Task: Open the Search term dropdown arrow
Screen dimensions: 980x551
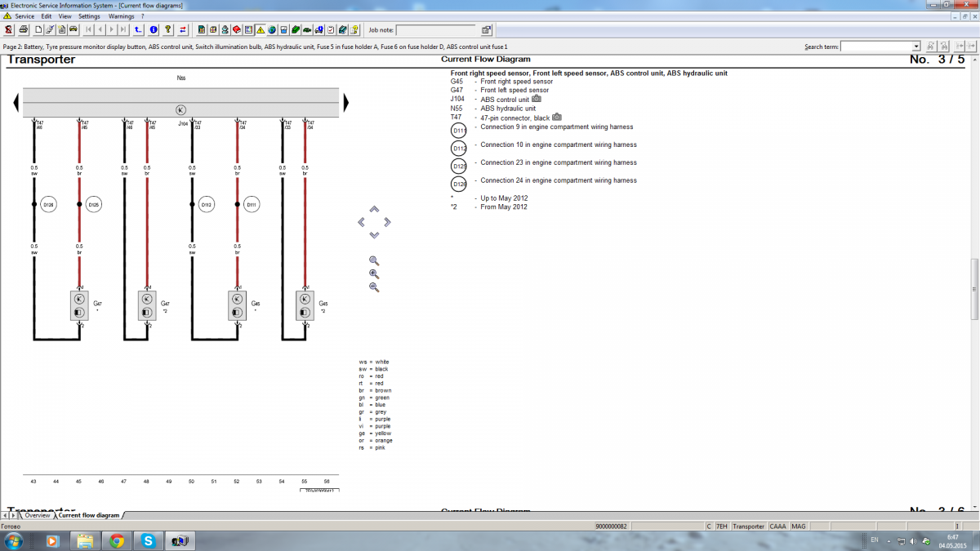Action: point(916,47)
